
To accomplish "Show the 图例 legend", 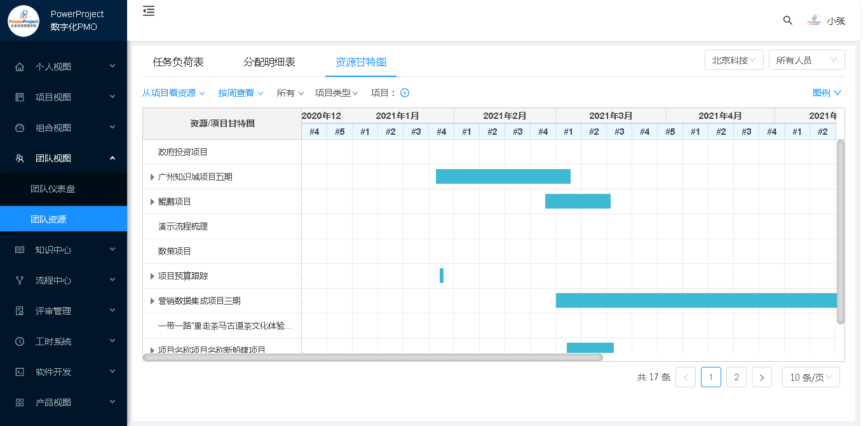I will pyautogui.click(x=827, y=93).
